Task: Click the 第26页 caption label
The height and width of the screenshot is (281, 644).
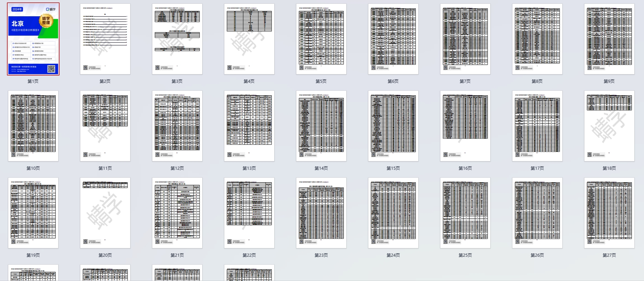Action: [537, 255]
